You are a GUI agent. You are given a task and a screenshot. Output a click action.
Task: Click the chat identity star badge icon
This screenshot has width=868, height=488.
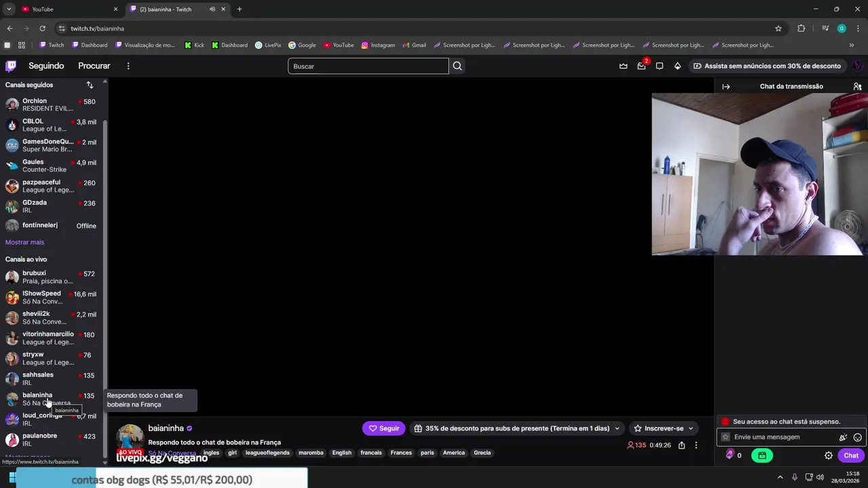725,437
